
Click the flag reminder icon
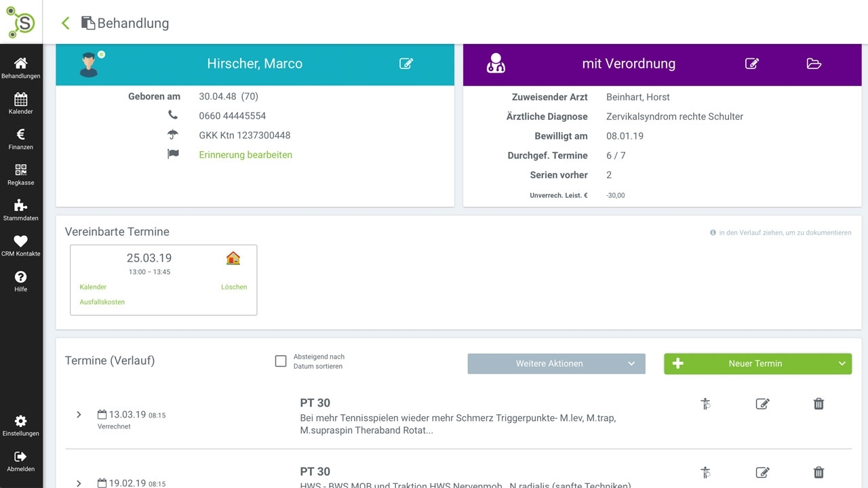[x=173, y=155]
